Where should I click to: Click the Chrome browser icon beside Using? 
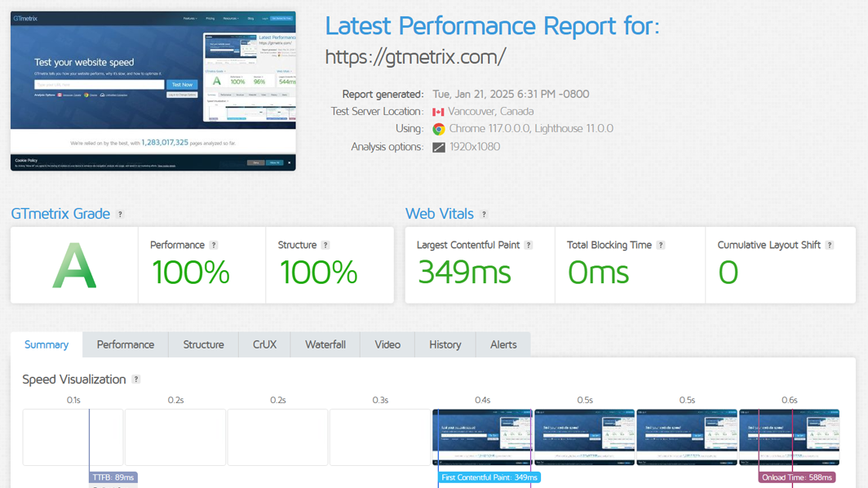(x=438, y=128)
